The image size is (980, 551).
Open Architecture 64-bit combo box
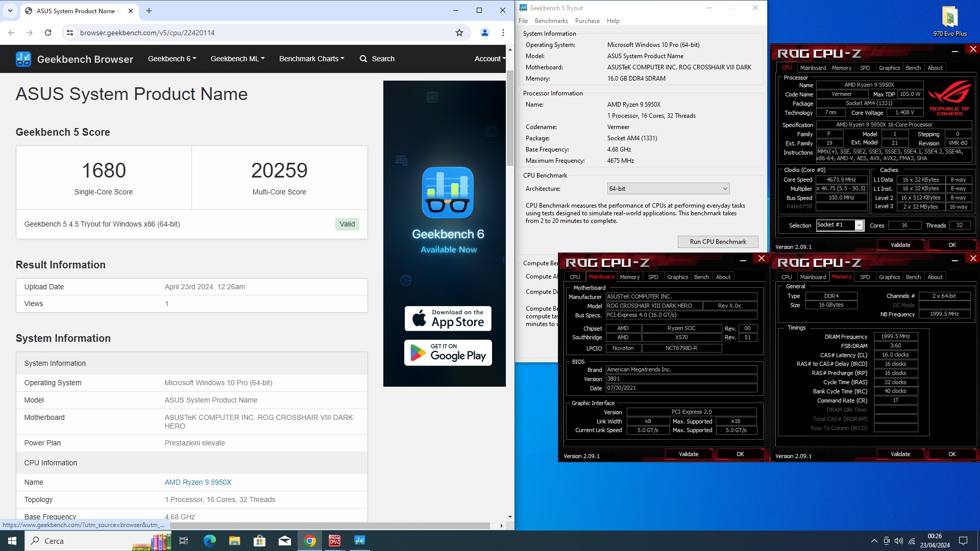point(668,189)
